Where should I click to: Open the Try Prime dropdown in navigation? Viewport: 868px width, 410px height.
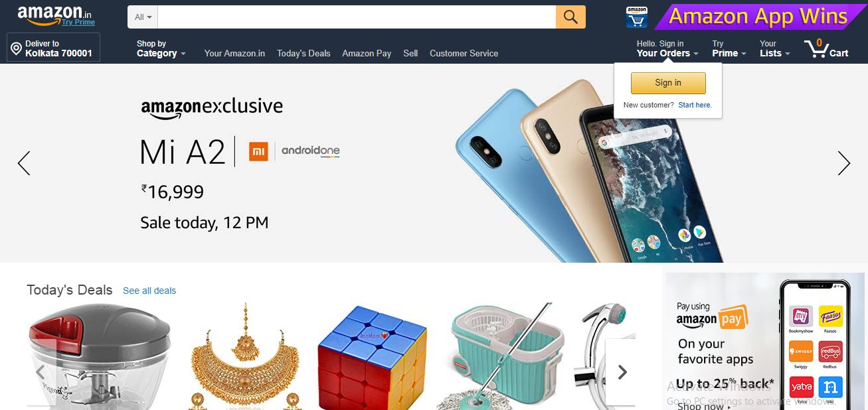tap(729, 48)
